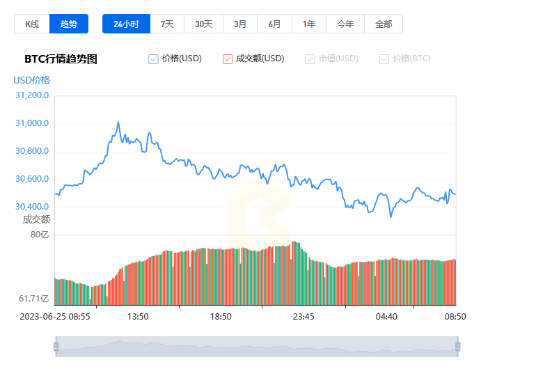The image size is (543, 392).
Task: Click the BTC行情趋势图 chart title
Action: click(x=61, y=59)
